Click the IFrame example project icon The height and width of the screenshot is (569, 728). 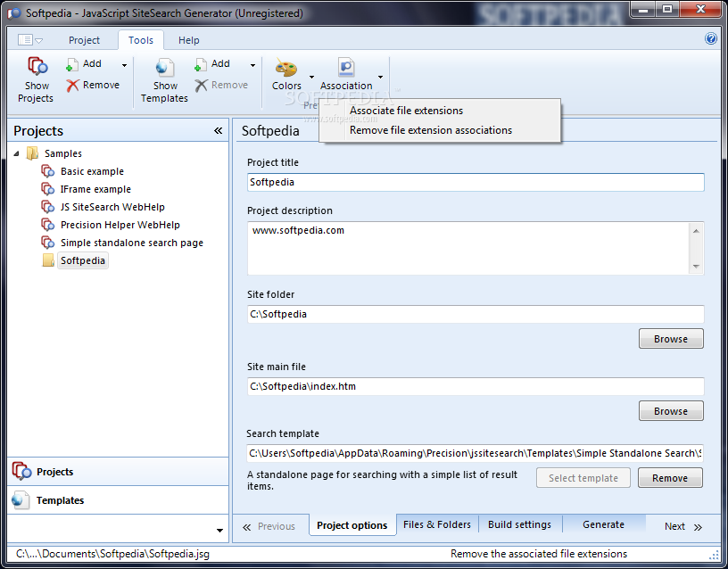coord(47,189)
